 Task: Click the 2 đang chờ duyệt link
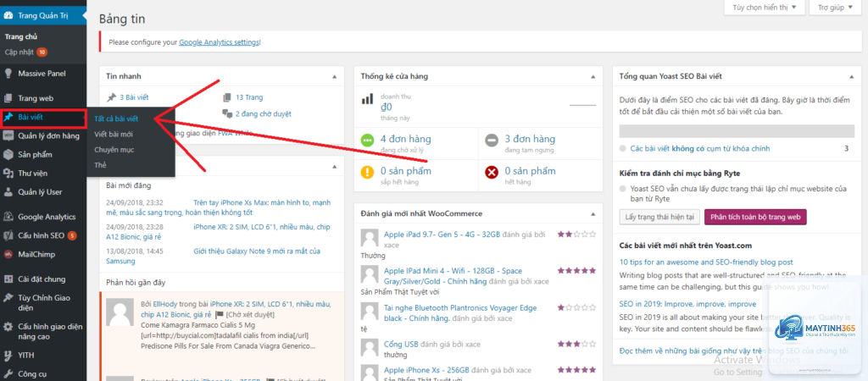point(264,114)
